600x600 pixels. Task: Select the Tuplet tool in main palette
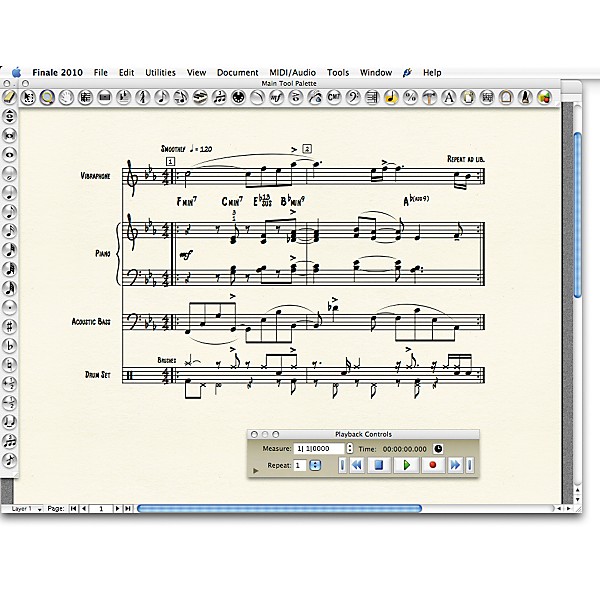219,98
